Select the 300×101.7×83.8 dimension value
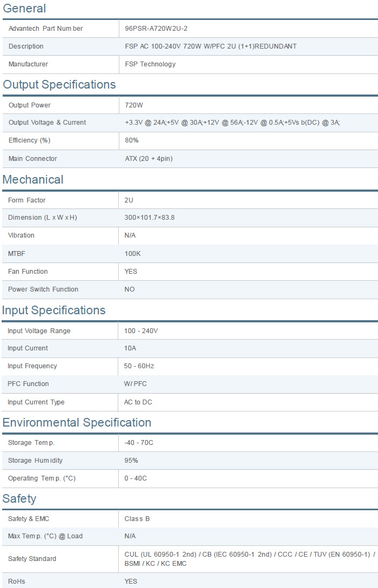 tap(150, 218)
